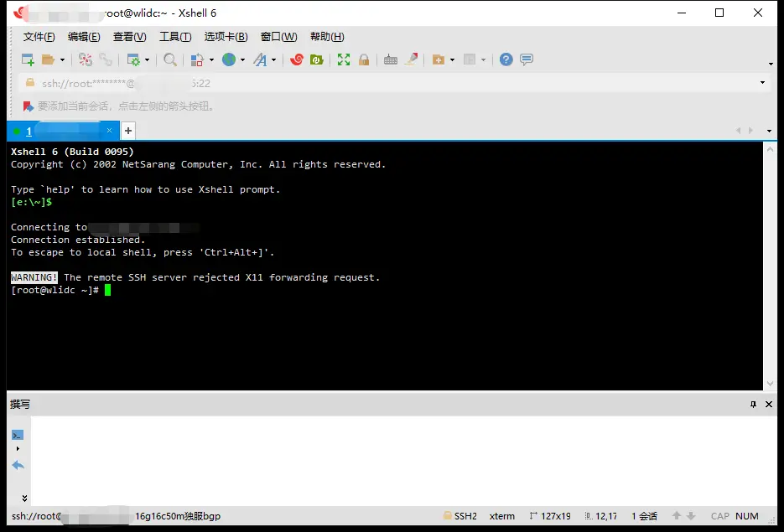Expand the font dropdown arrow
Image resolution: width=784 pixels, height=532 pixels.
273,60
